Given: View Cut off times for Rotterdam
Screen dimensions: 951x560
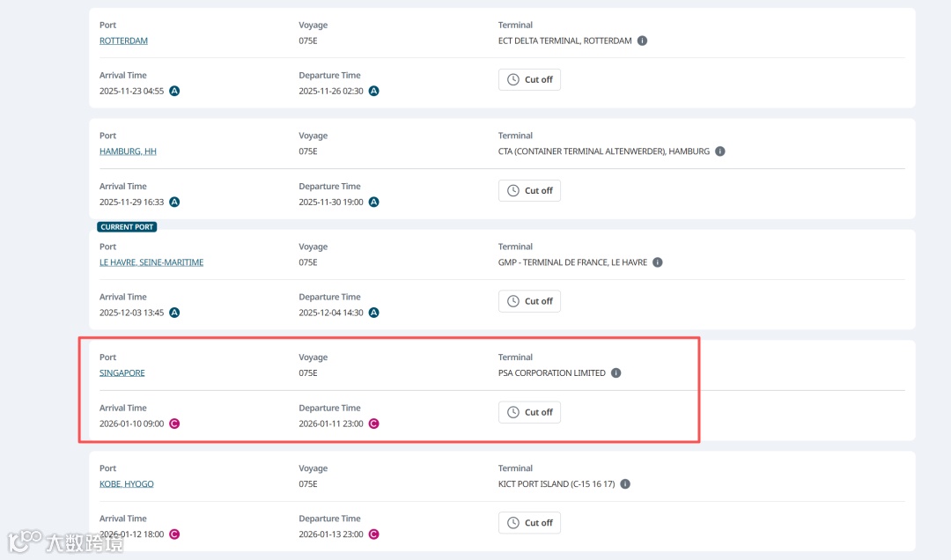Looking at the screenshot, I should (x=529, y=80).
